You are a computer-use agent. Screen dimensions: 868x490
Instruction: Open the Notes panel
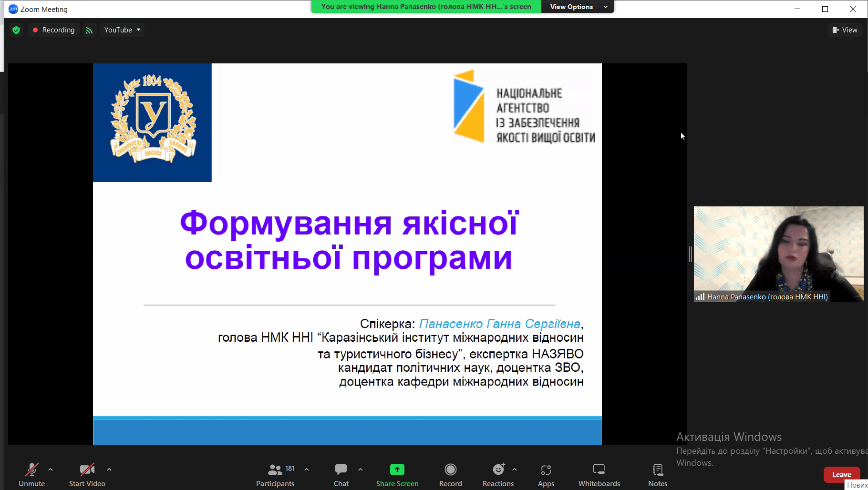click(658, 475)
